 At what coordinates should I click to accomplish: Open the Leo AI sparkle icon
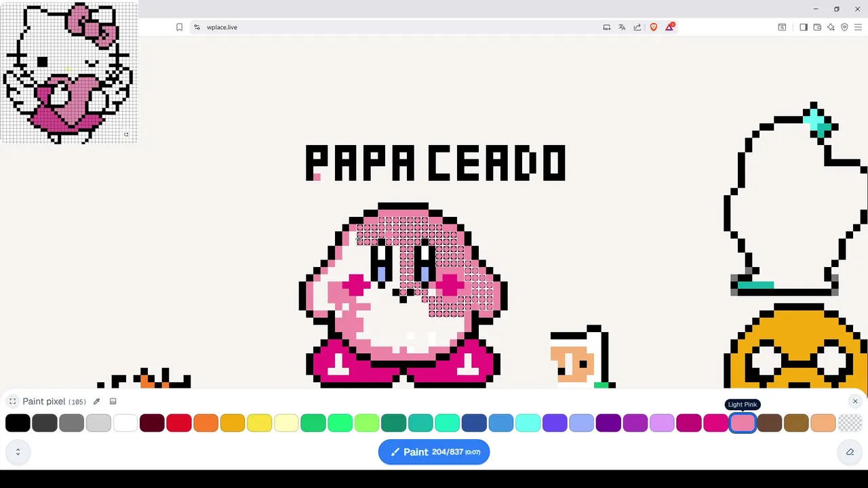coord(831,27)
